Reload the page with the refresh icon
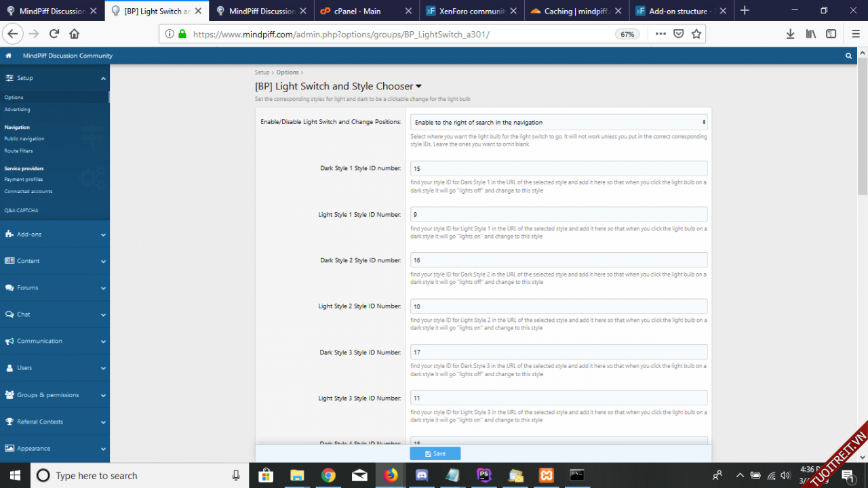The image size is (868, 488). click(54, 34)
